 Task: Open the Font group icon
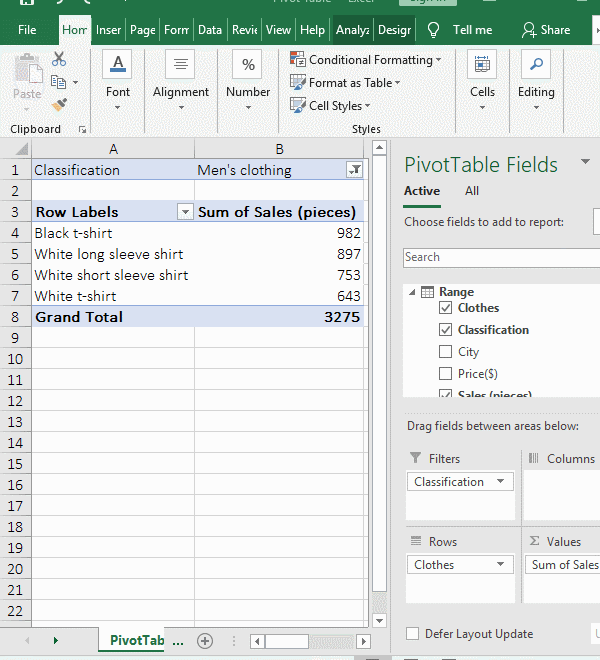point(117,64)
